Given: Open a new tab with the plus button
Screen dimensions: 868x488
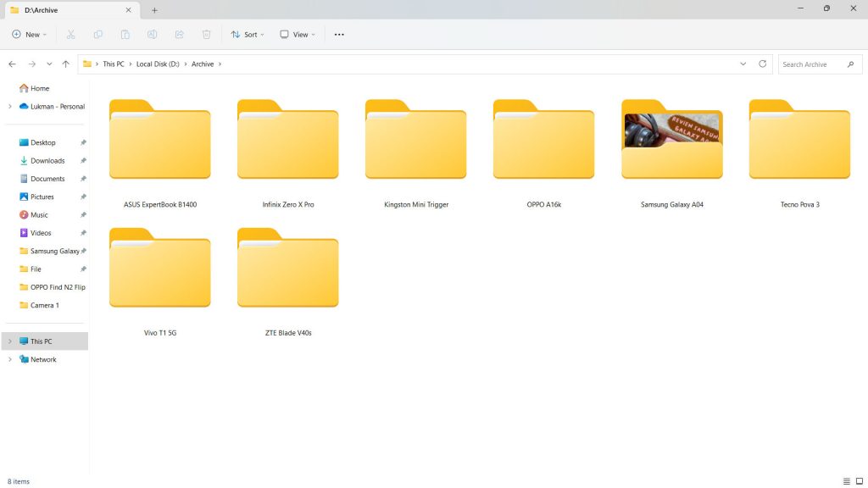Looking at the screenshot, I should pos(154,10).
